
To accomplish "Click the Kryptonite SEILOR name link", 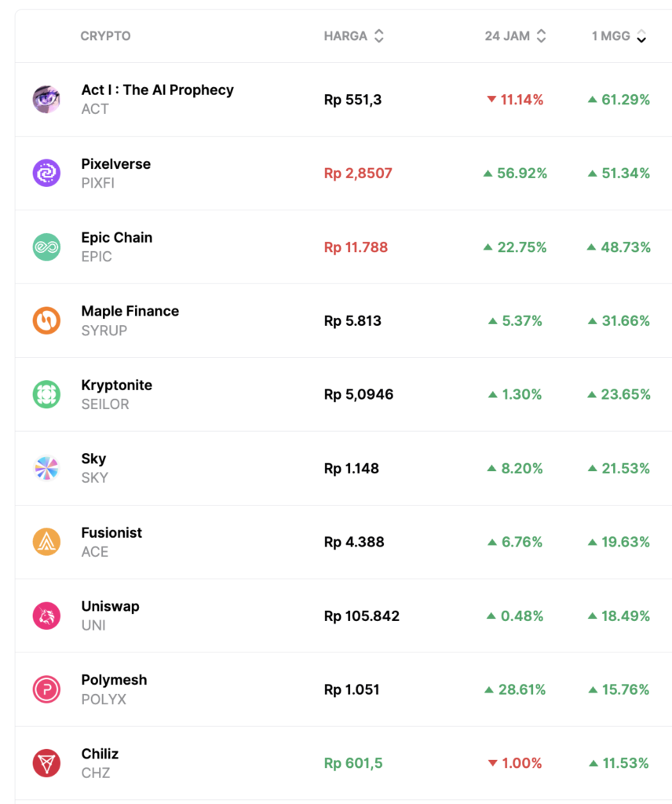I will [x=116, y=386].
